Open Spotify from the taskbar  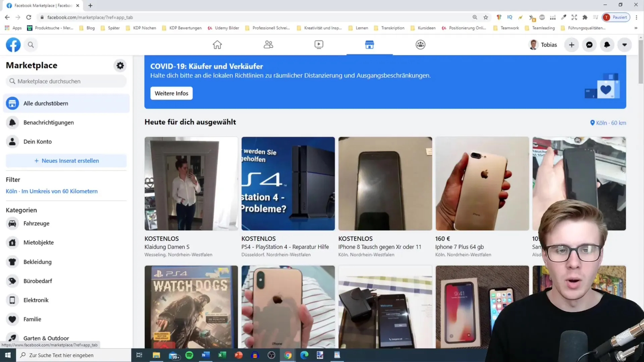pyautogui.click(x=189, y=355)
